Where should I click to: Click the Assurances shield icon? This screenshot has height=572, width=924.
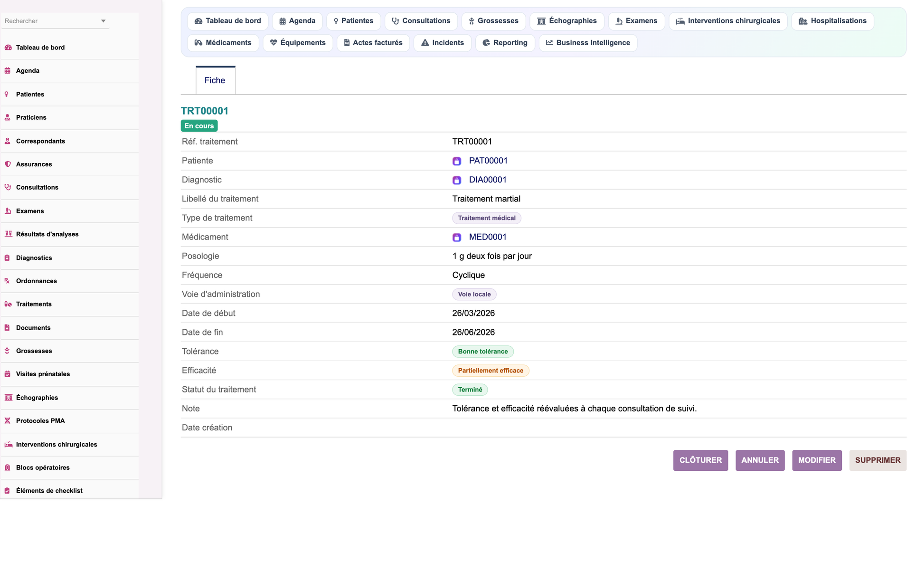click(x=8, y=164)
